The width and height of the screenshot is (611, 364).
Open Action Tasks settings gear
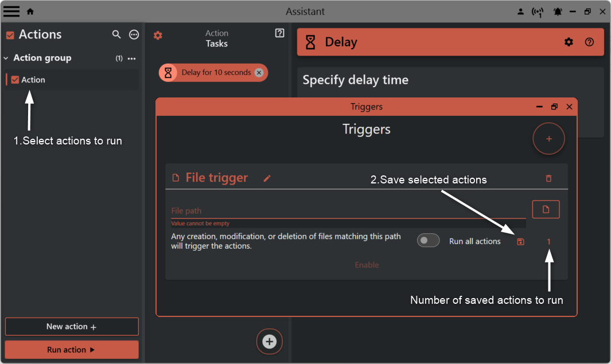pos(158,35)
